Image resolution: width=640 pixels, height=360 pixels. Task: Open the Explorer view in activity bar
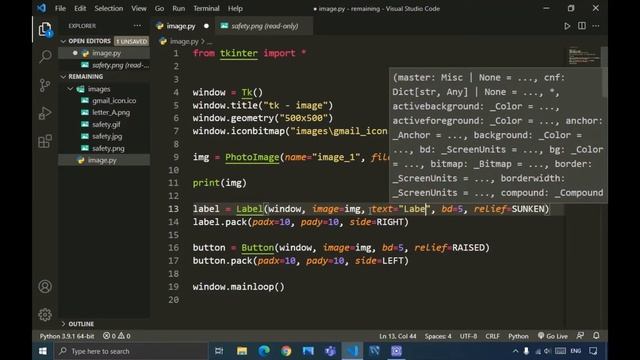coord(45,29)
